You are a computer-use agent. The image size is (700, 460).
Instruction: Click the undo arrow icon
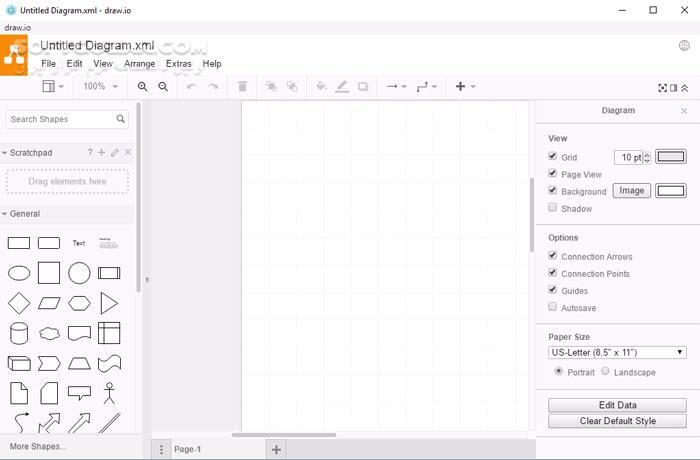(192, 86)
